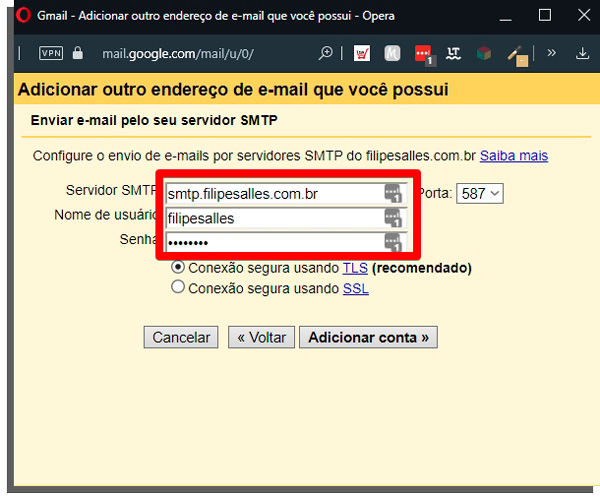
Task: Click the Opera logo icon in title bar
Action: click(x=23, y=15)
